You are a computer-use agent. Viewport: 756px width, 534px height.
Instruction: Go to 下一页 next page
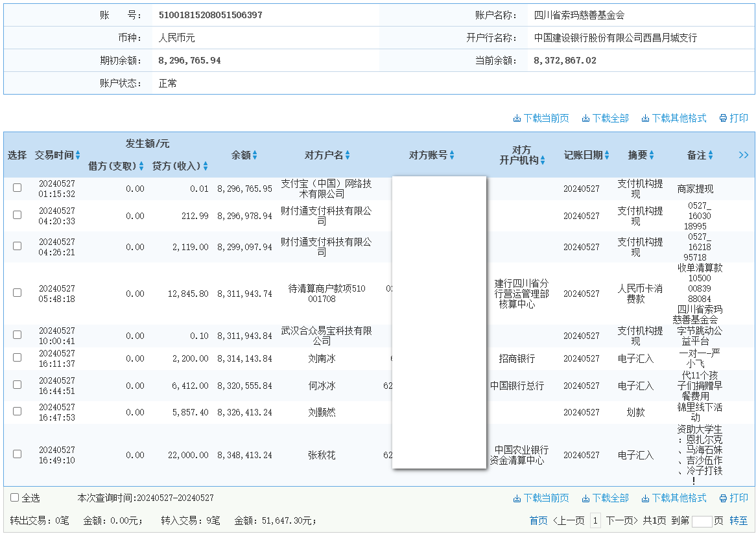[x=622, y=520]
